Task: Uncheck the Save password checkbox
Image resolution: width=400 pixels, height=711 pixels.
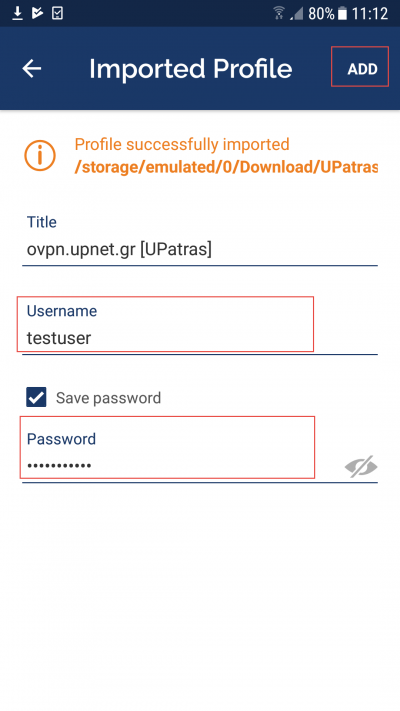Action: click(36, 397)
